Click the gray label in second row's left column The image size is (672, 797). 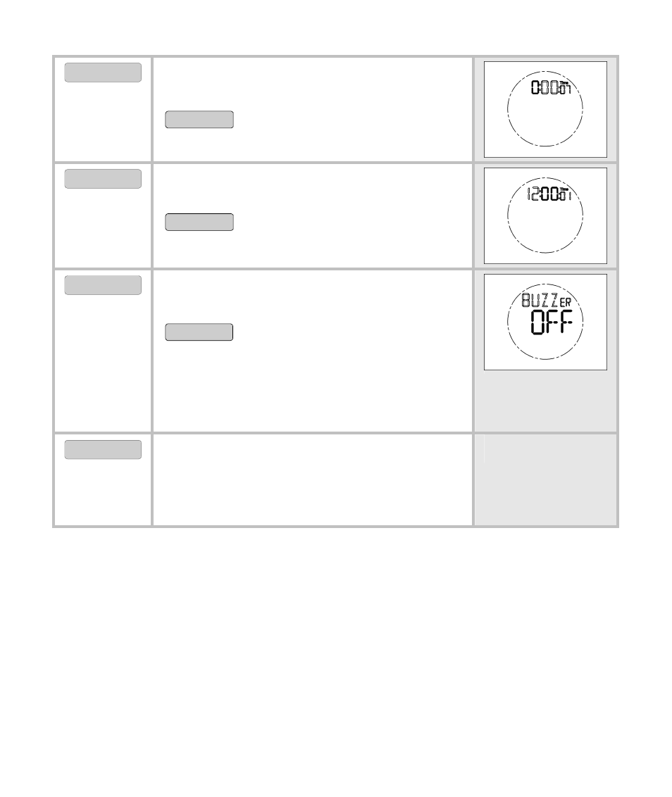pos(103,179)
